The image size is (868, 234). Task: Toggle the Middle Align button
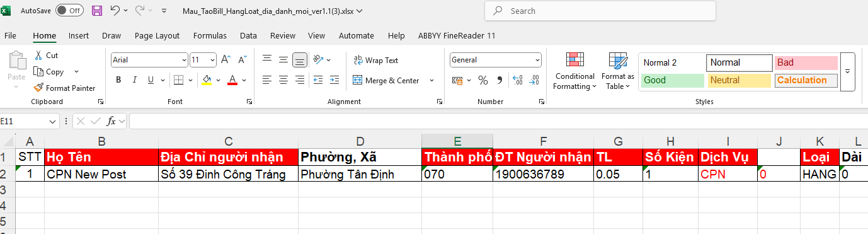pyautogui.click(x=283, y=60)
